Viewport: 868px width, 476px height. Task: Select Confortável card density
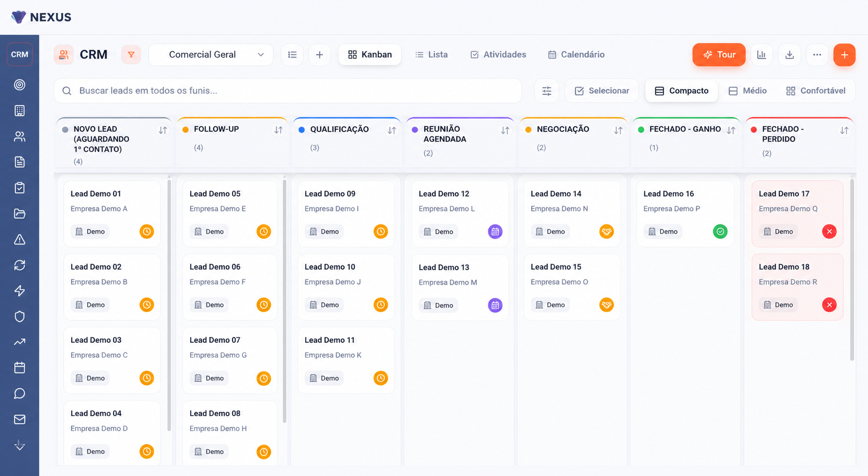coord(815,91)
